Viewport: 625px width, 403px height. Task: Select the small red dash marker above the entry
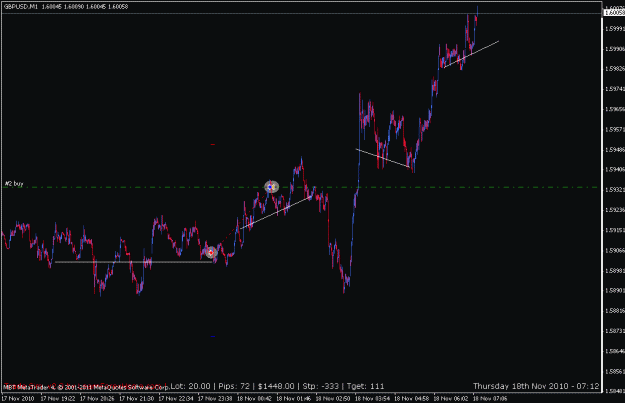click(213, 144)
